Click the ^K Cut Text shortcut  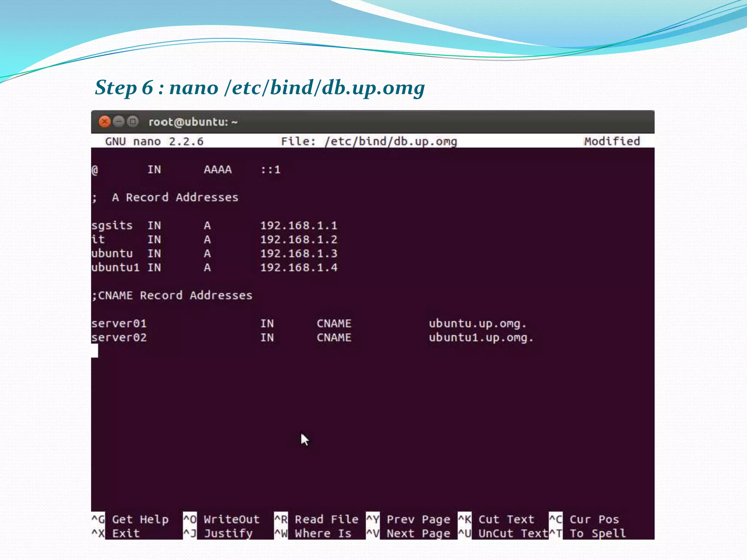coord(496,519)
